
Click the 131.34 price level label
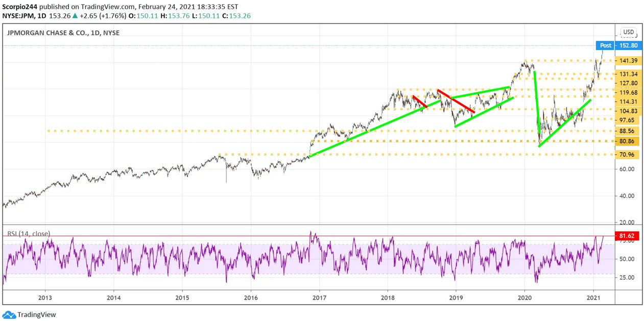click(628, 74)
